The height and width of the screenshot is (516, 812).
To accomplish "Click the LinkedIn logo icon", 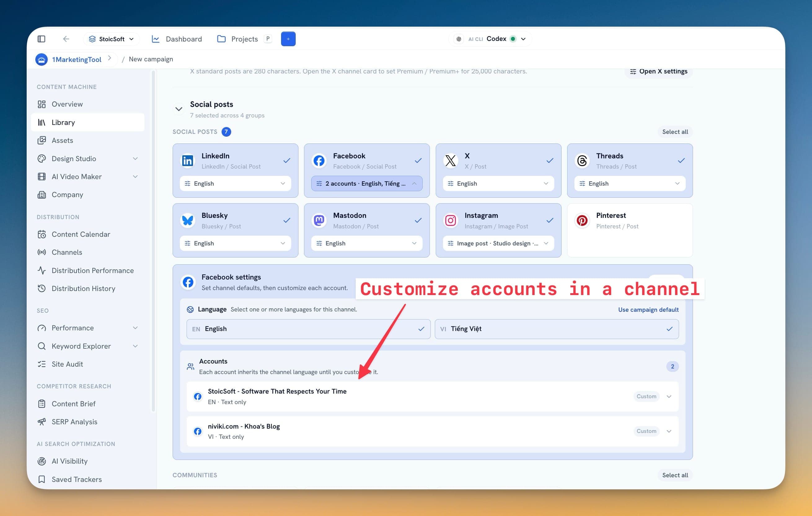I will click(x=188, y=161).
